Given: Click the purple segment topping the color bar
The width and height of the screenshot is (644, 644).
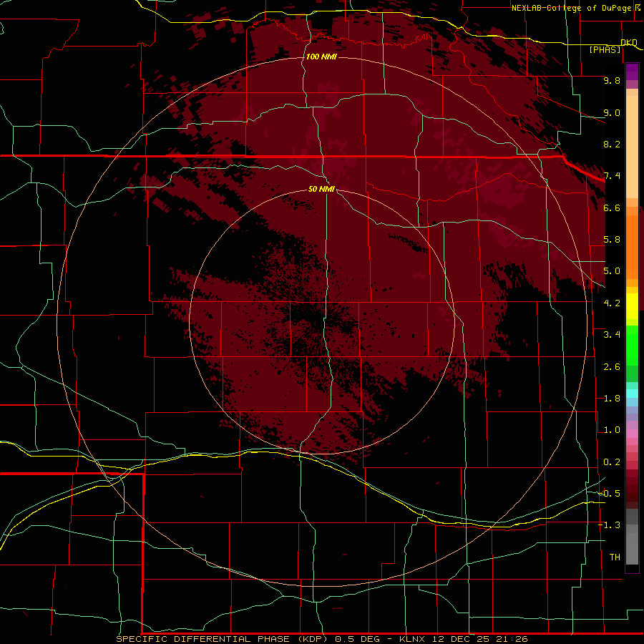Looking at the screenshot, I should [632, 72].
